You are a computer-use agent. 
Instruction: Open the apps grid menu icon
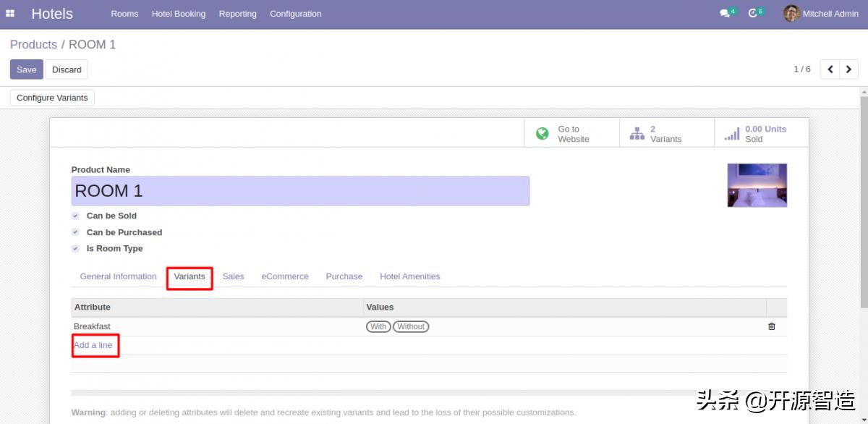[x=10, y=14]
